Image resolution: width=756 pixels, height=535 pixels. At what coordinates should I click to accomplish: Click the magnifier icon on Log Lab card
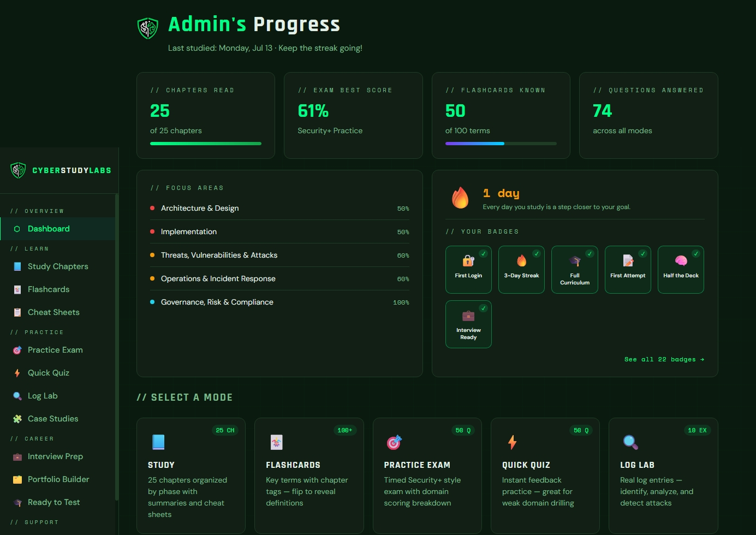point(630,442)
